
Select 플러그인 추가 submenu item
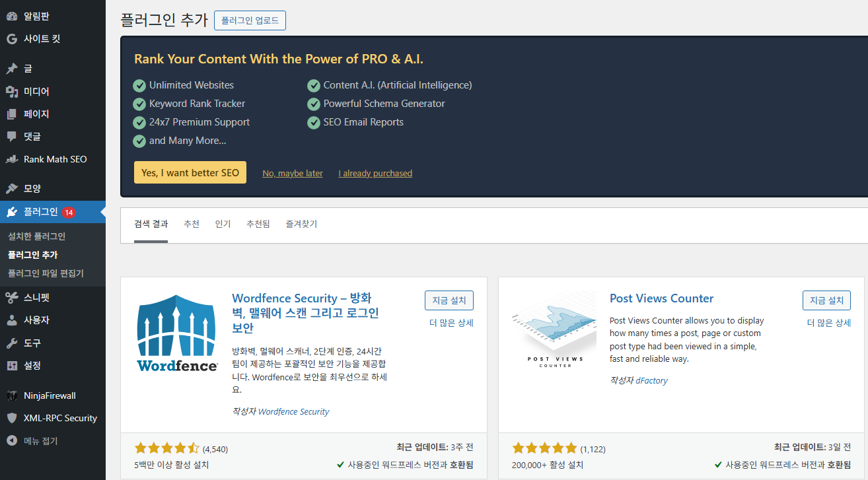[33, 255]
